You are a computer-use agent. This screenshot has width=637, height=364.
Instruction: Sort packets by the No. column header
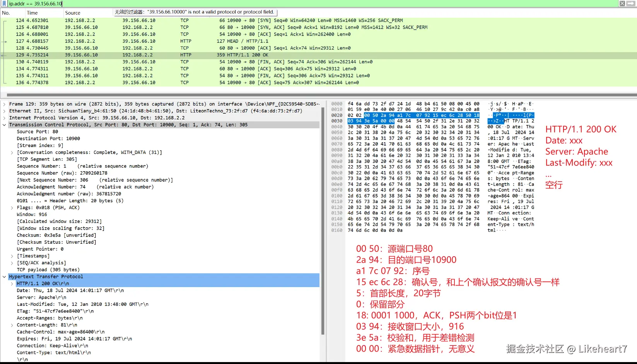pyautogui.click(x=6, y=13)
